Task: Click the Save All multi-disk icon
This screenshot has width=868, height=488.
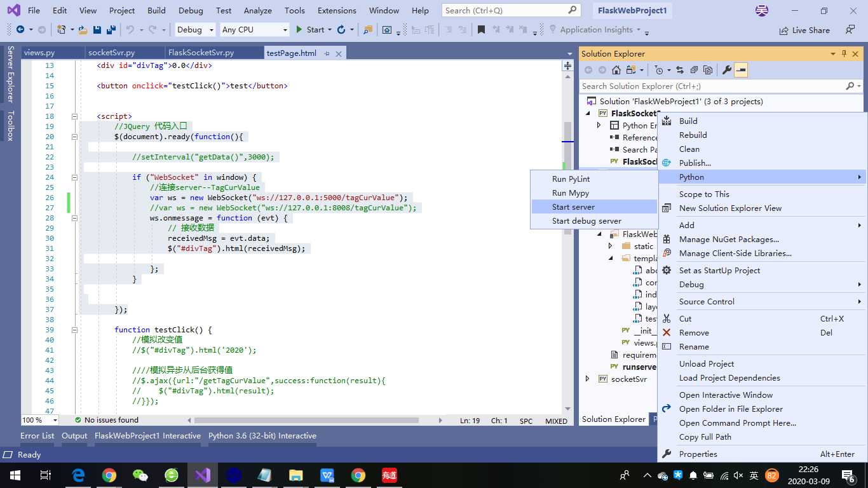Action: [111, 30]
